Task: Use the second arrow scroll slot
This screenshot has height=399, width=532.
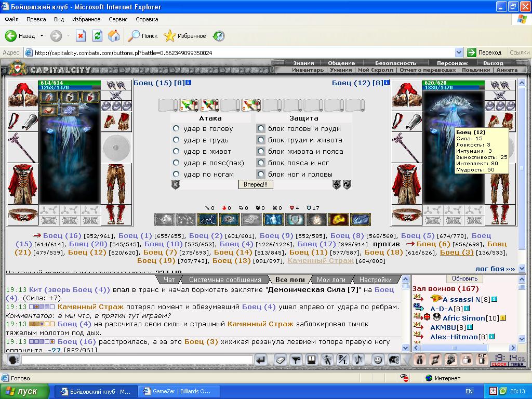Action: pos(210,105)
